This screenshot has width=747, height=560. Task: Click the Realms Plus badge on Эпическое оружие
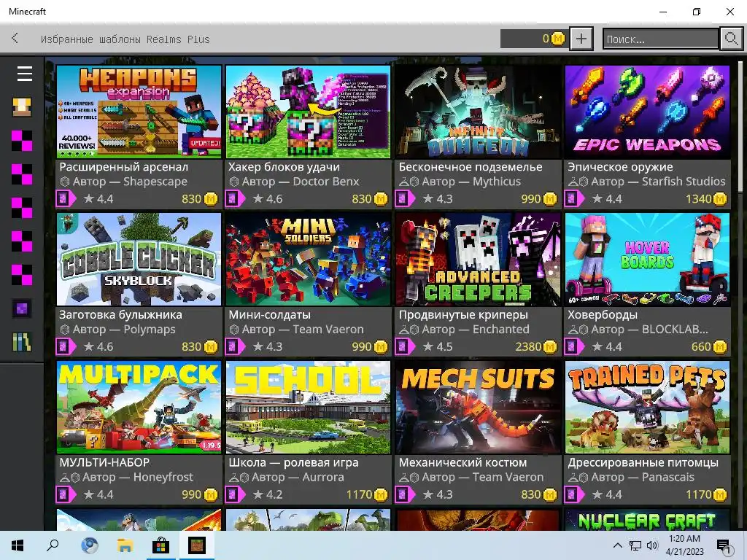coord(575,198)
